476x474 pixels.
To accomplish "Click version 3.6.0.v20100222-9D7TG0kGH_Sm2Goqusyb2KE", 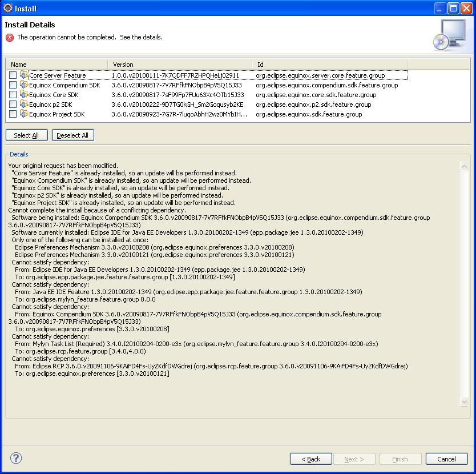I will (x=178, y=105).
